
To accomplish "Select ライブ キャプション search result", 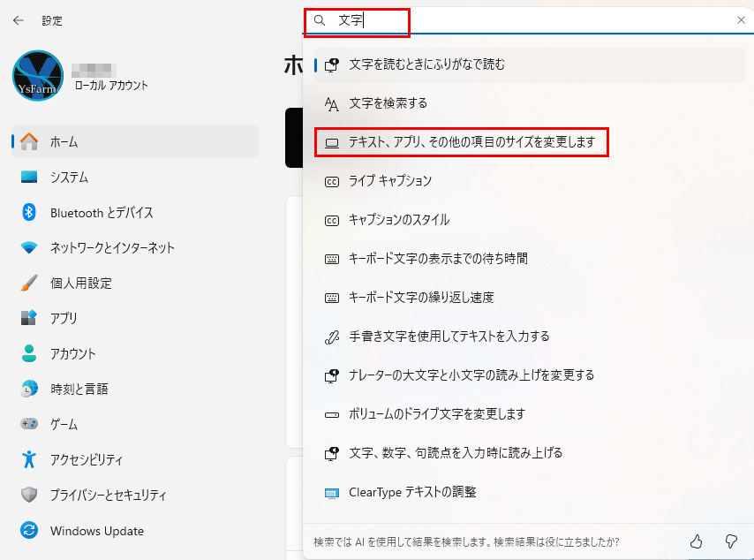I will (x=390, y=181).
